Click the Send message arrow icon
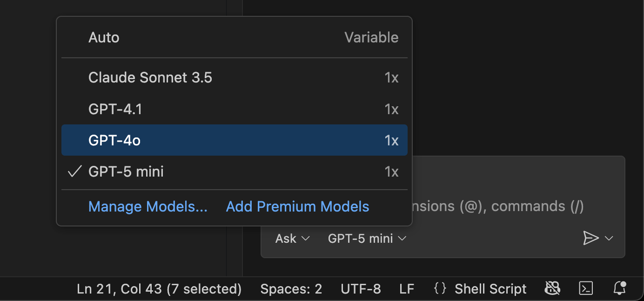This screenshot has width=644, height=301. tap(590, 238)
